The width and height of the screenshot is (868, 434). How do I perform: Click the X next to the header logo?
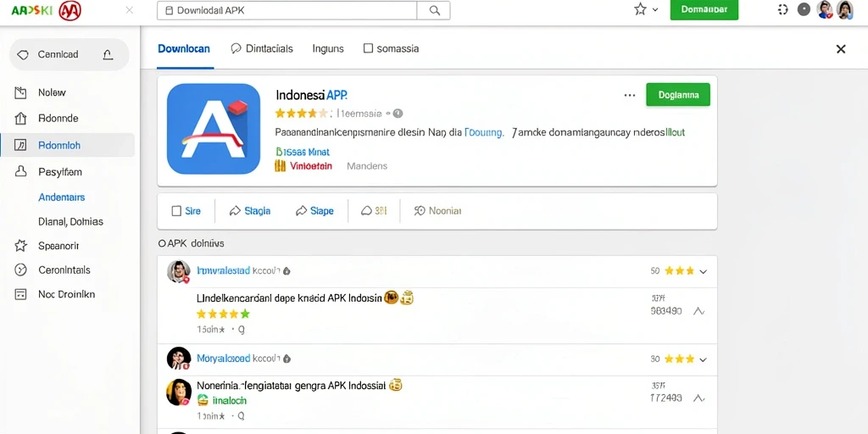point(130,10)
